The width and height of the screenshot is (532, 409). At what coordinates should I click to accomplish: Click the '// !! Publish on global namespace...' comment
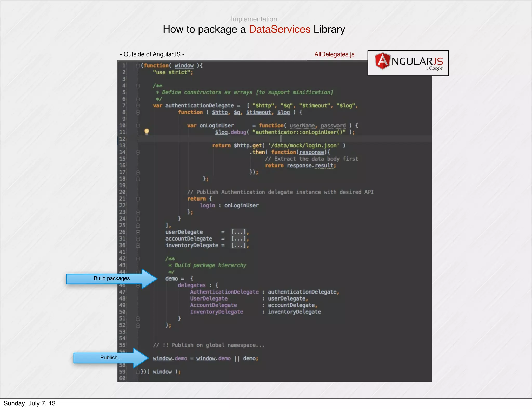pyautogui.click(x=209, y=345)
